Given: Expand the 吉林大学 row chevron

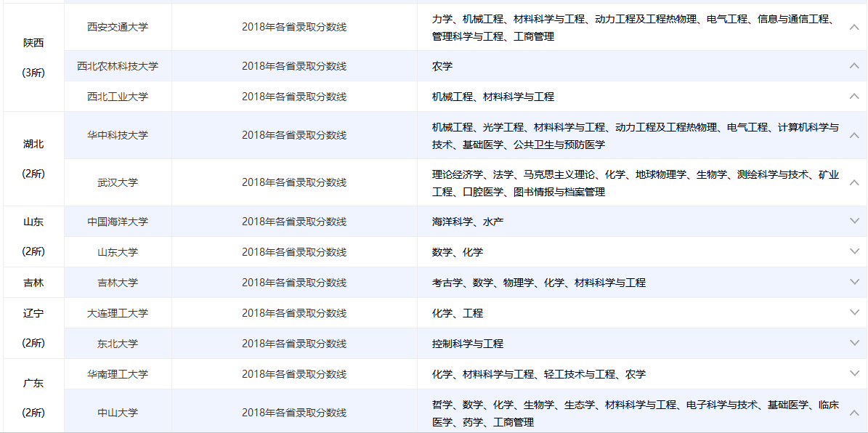Looking at the screenshot, I should point(853,282).
